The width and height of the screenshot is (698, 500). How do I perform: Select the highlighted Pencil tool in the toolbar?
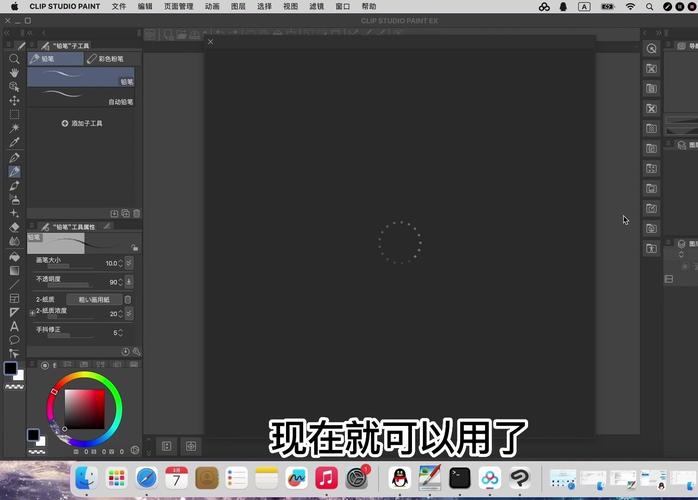click(x=14, y=171)
